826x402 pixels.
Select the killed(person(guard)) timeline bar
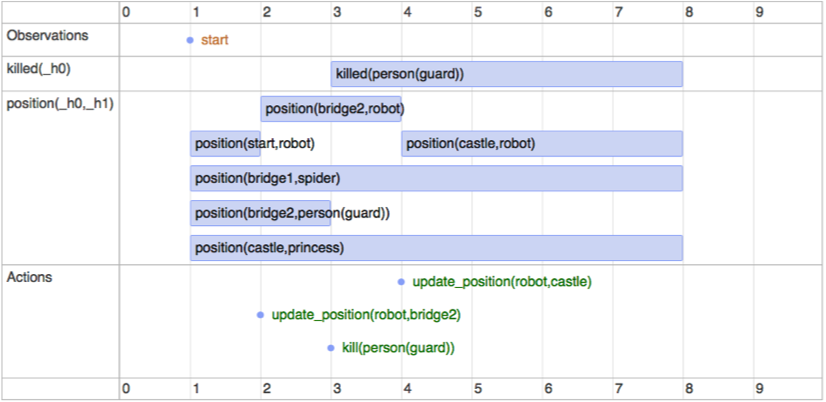(x=507, y=74)
